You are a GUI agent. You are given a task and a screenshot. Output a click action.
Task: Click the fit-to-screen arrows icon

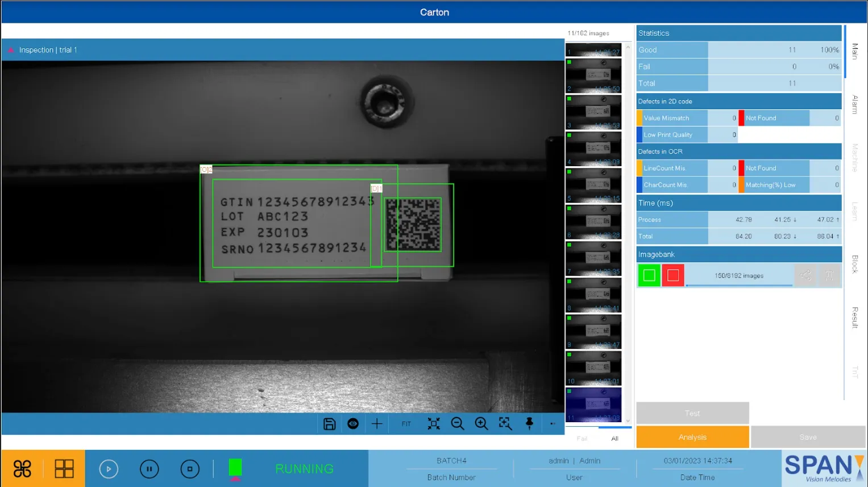[x=434, y=424]
